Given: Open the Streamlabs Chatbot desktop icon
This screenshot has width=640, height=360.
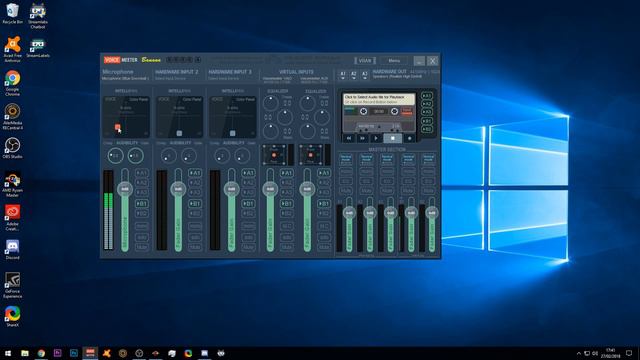Looking at the screenshot, I should pyautogui.click(x=38, y=16).
